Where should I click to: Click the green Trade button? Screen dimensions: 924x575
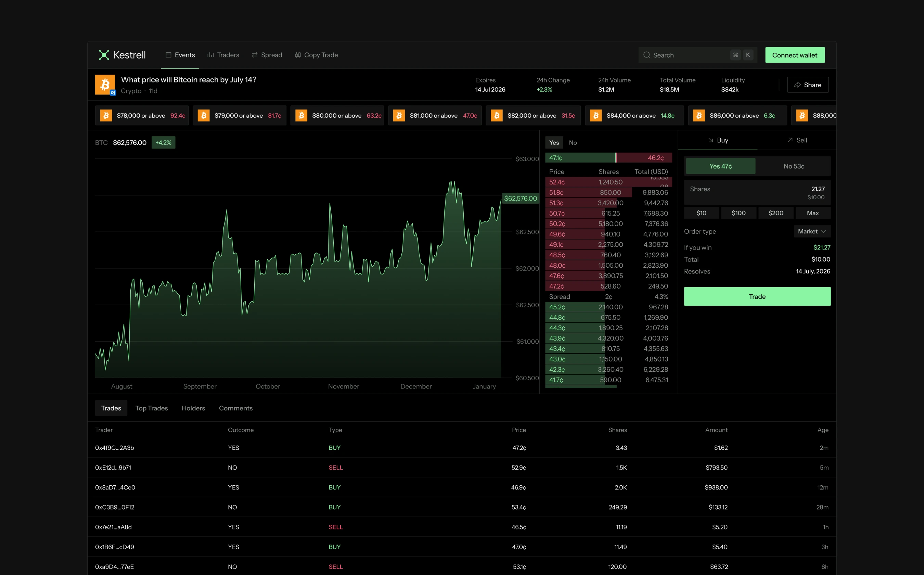(757, 296)
